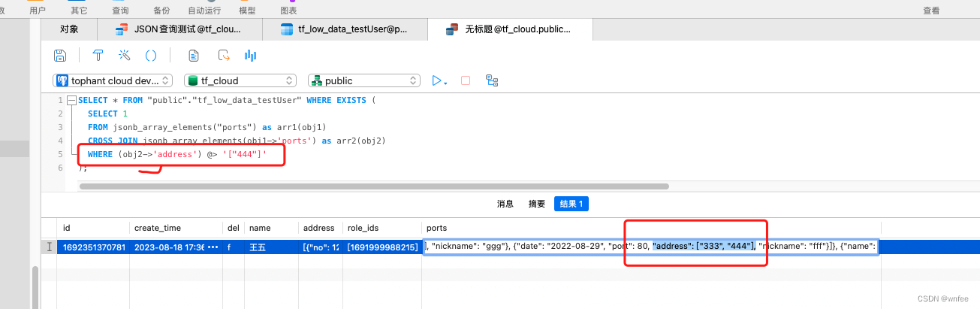
Task: Click the del column header
Action: point(234,228)
